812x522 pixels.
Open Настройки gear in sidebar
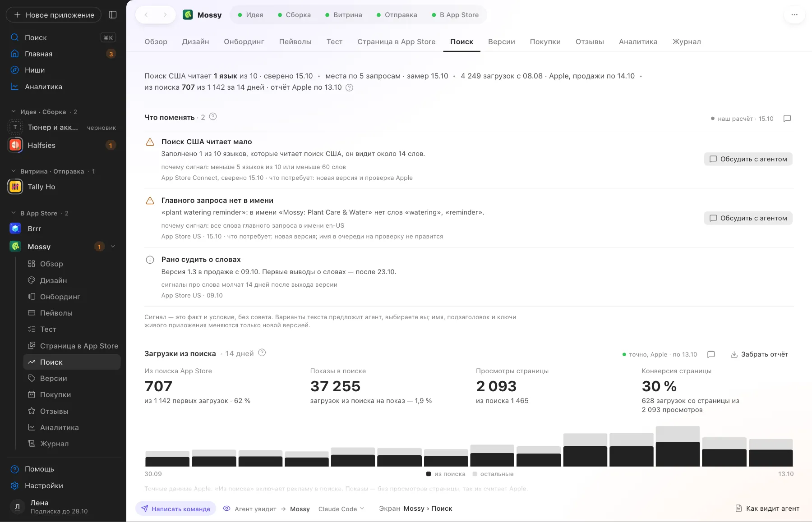[63, 485]
